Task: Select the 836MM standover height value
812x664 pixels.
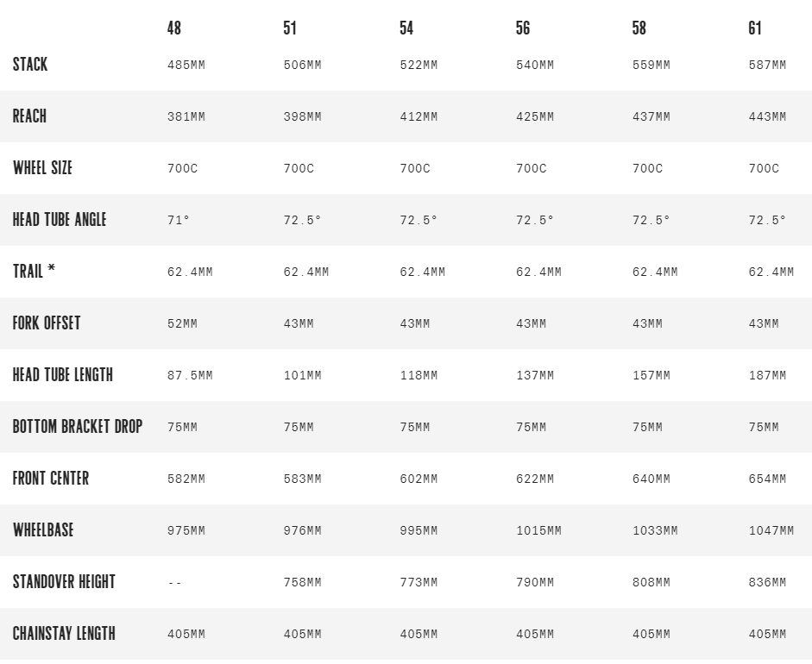Action: coord(767,583)
